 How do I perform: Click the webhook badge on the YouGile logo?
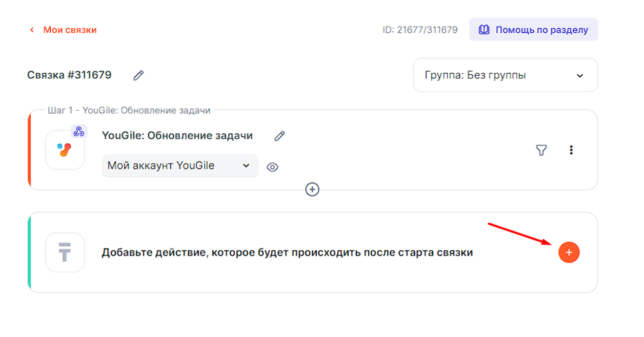click(79, 132)
